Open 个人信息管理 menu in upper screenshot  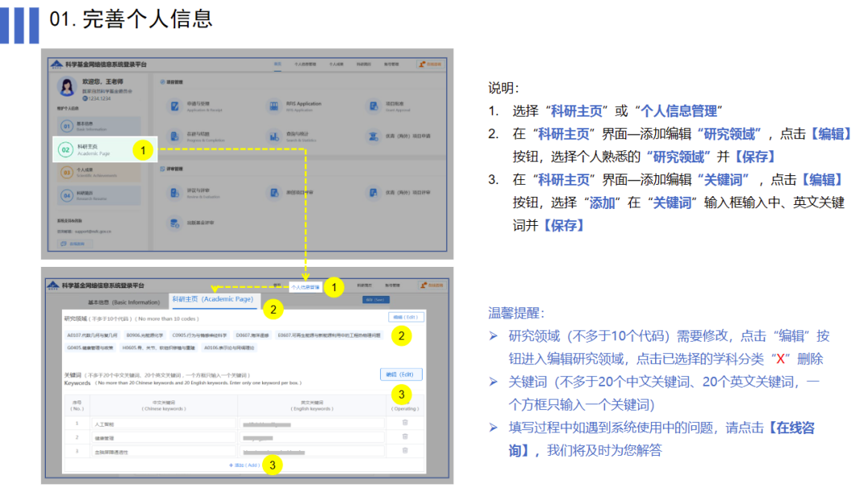pyautogui.click(x=305, y=64)
